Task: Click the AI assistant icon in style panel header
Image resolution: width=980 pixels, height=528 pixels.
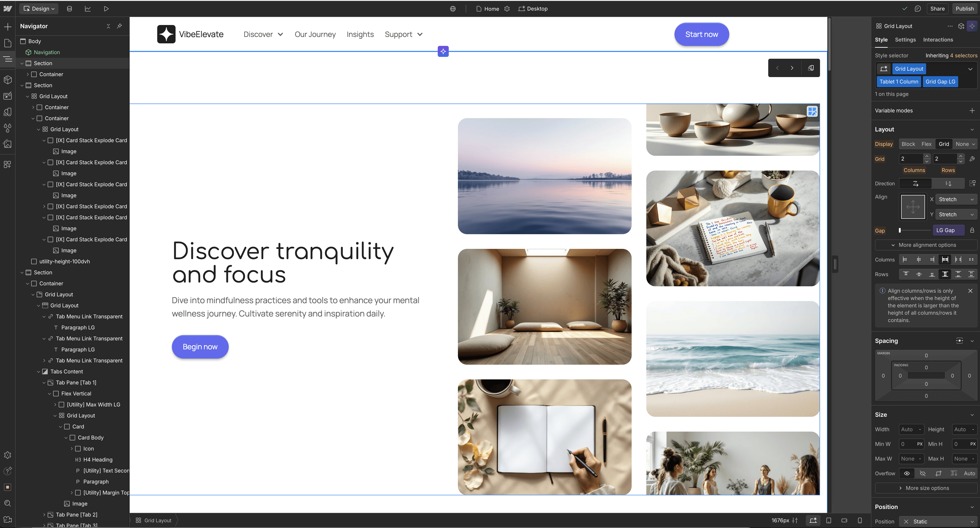Action: [972, 26]
